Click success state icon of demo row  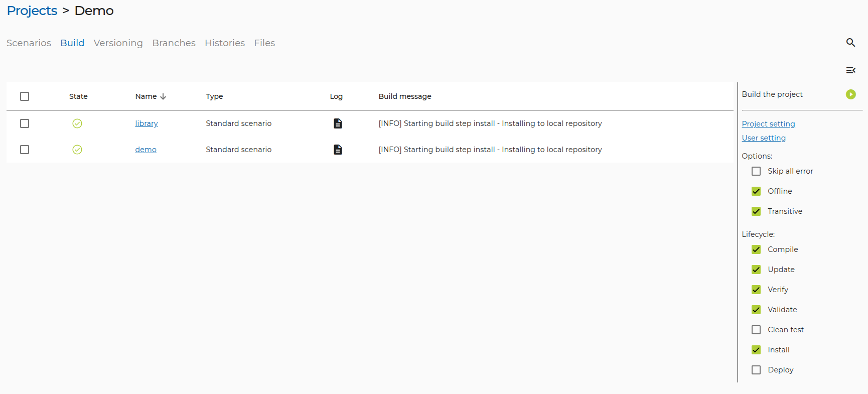click(77, 150)
